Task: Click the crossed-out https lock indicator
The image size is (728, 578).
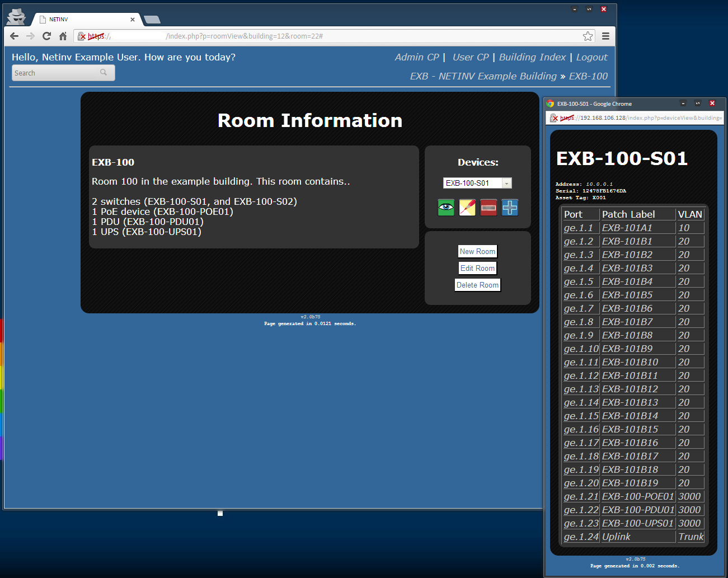Action: click(x=81, y=36)
